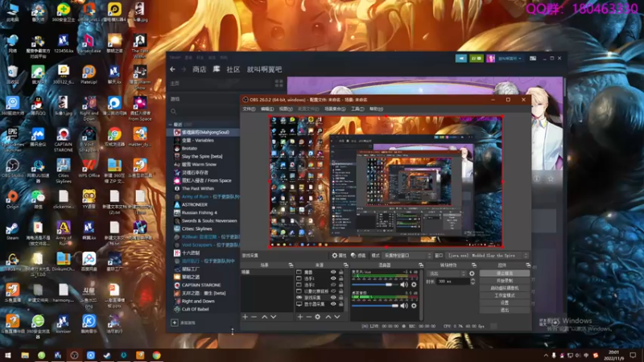Image resolution: width=644 pixels, height=362 pixels.
Task: Mute the 桌面音频 speaker icon
Action: (x=404, y=306)
